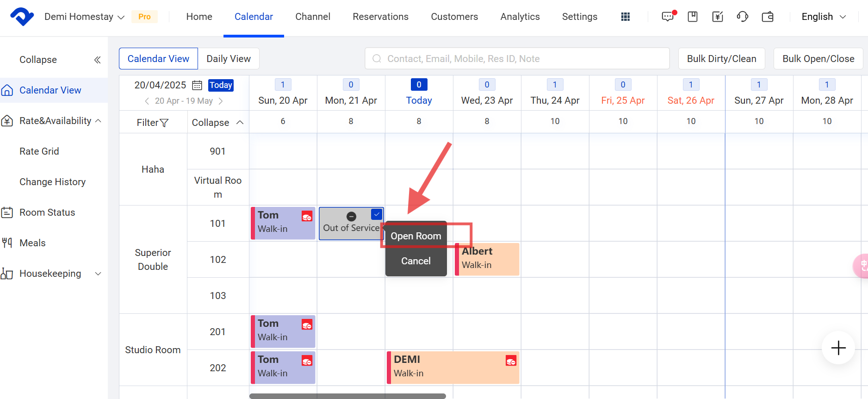Collapse sidebar with double-chevron icon
Viewport: 868px width, 399px height.
97,60
